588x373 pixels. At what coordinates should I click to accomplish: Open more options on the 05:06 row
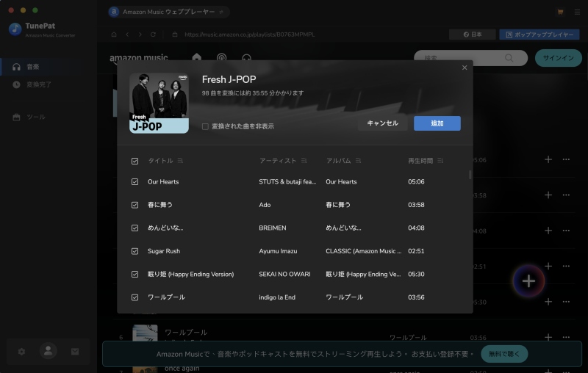tap(566, 159)
